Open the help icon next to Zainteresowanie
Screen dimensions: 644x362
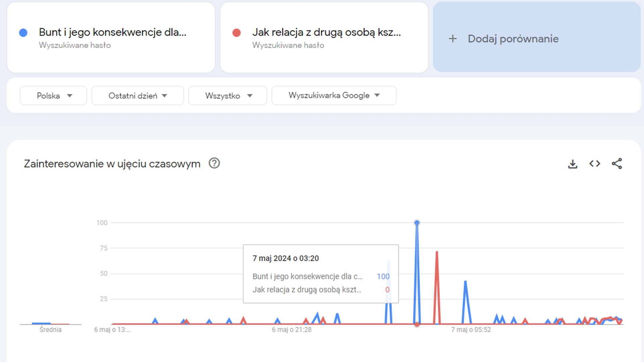(x=214, y=163)
